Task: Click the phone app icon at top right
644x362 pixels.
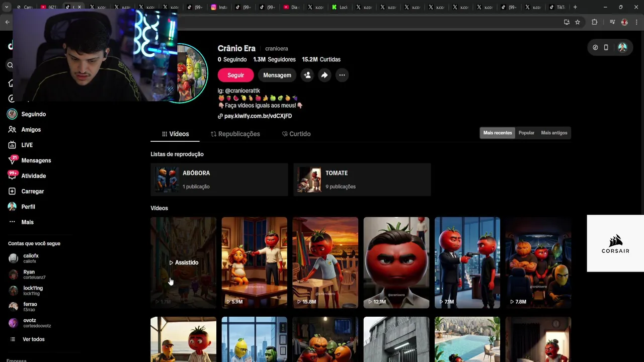Action: coord(606,47)
